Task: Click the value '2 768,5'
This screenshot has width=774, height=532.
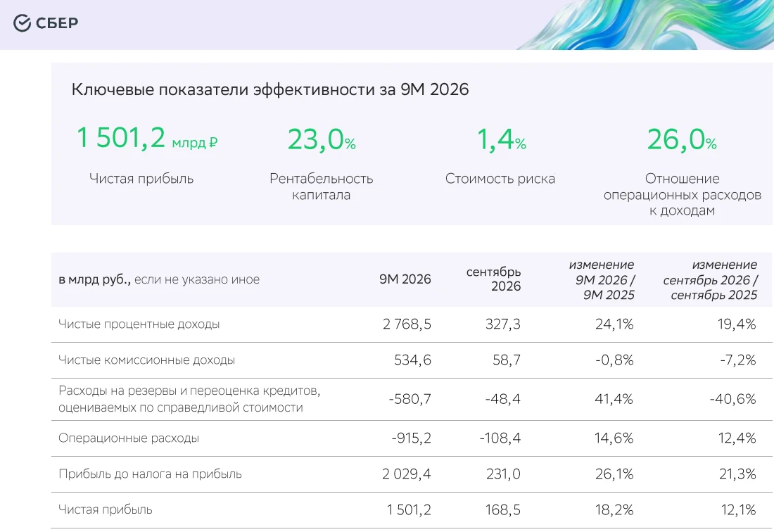Action: point(407,324)
